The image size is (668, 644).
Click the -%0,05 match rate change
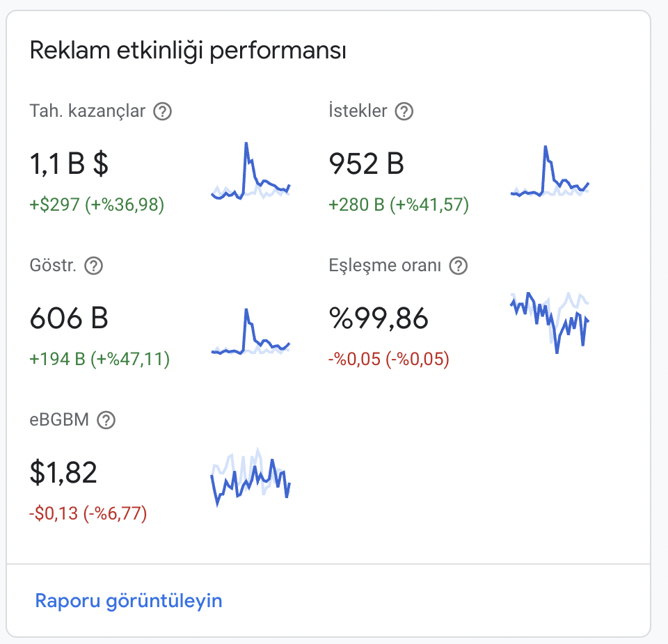pyautogui.click(x=389, y=359)
